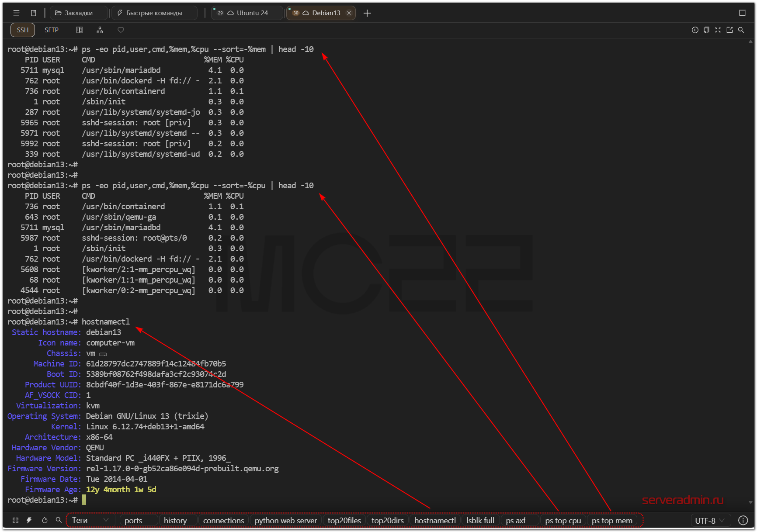Open the hamburger main menu
757x532 pixels.
(16, 13)
